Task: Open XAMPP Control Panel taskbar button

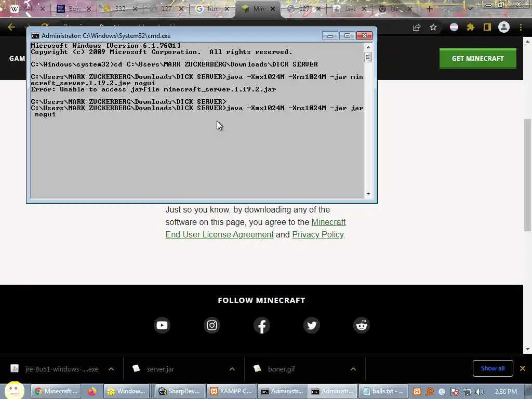Action: tap(231, 391)
